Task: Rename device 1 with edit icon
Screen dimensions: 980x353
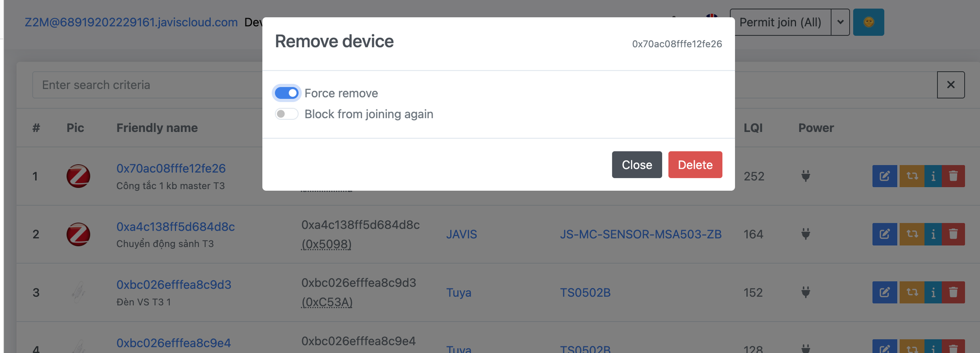Action: pos(884,176)
